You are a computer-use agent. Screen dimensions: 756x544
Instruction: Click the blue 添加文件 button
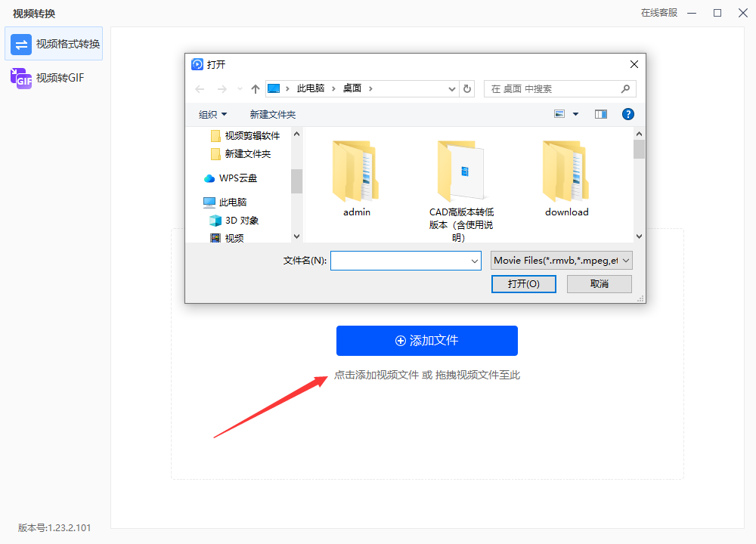[426, 341]
